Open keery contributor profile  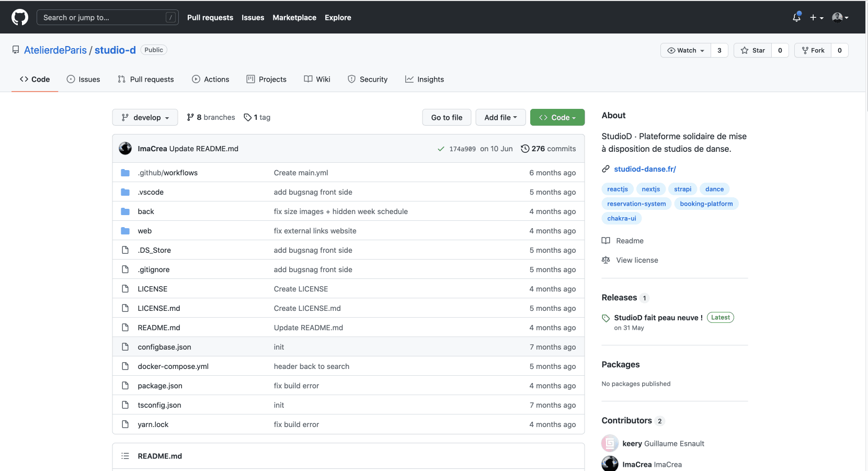(632, 444)
